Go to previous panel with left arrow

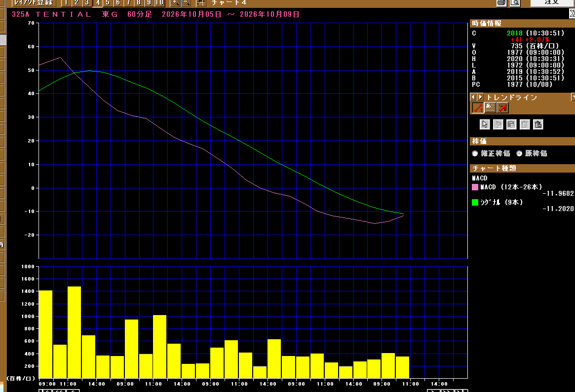click(x=473, y=97)
